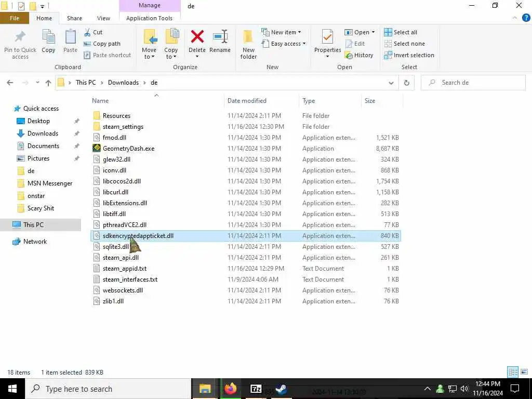Screen dimensions: 532x399
Task: Click the taskbar clock and date
Action: [487, 389]
